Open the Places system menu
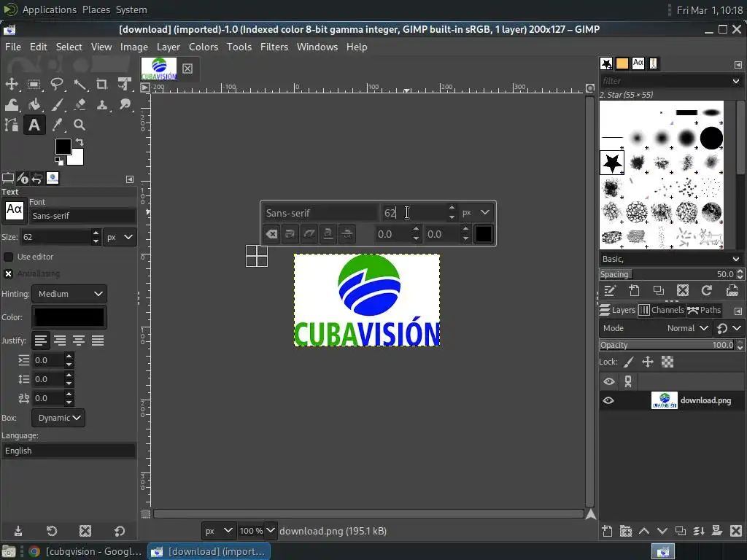The height and width of the screenshot is (560, 747). (96, 9)
